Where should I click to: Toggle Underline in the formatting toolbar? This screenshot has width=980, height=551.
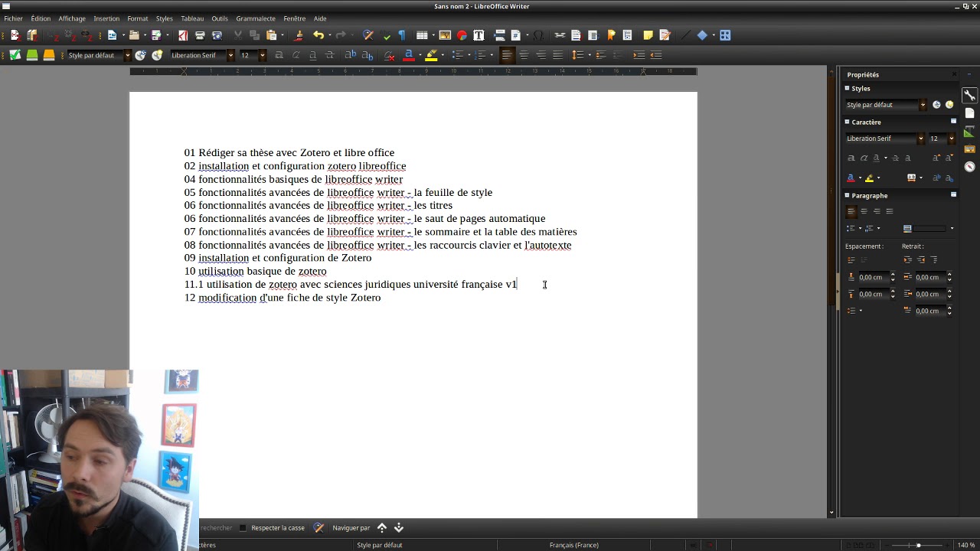(312, 55)
